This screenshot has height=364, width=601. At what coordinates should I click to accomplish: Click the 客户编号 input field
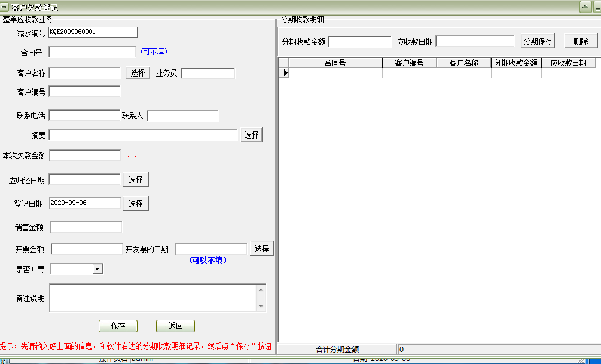coord(84,91)
